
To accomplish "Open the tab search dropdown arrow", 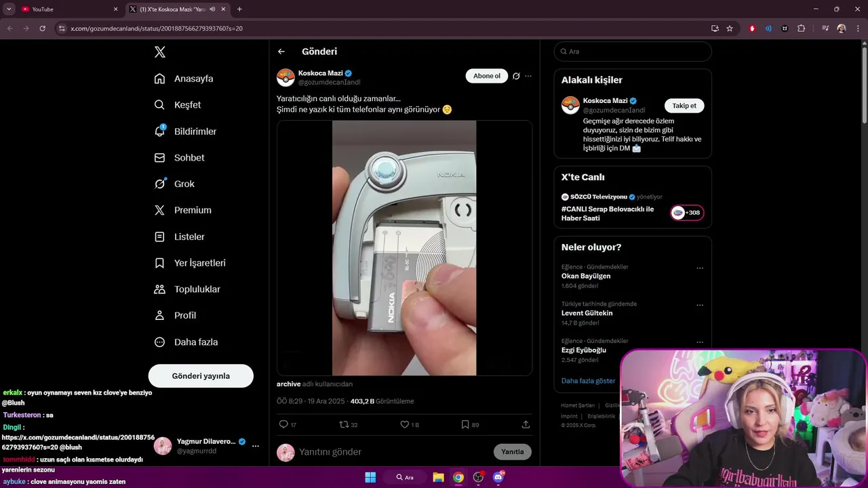I will [9, 9].
